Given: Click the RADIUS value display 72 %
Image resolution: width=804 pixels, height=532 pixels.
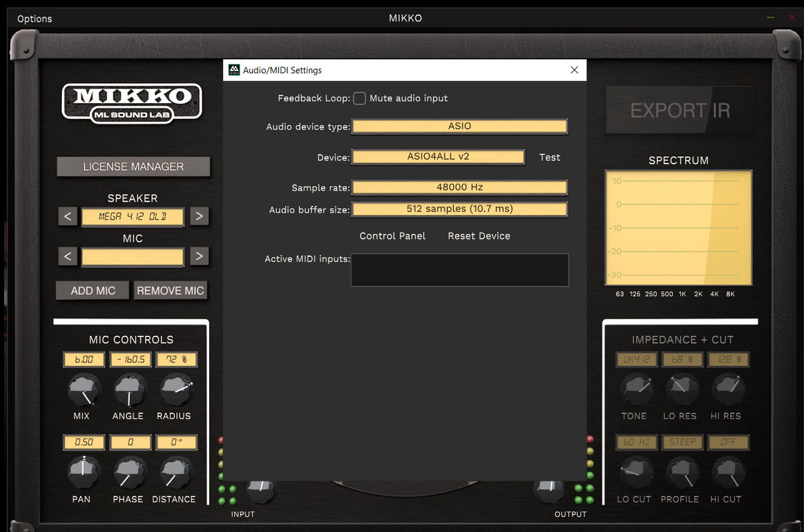Looking at the screenshot, I should (176, 360).
